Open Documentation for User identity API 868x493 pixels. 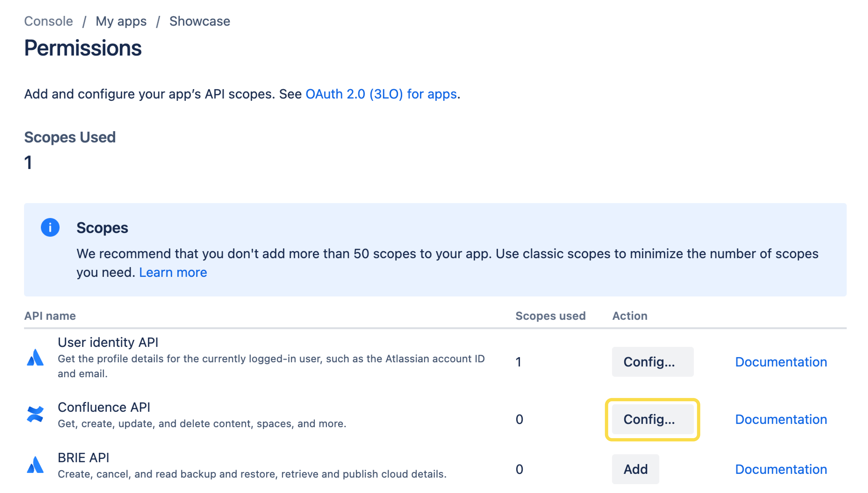pos(781,362)
